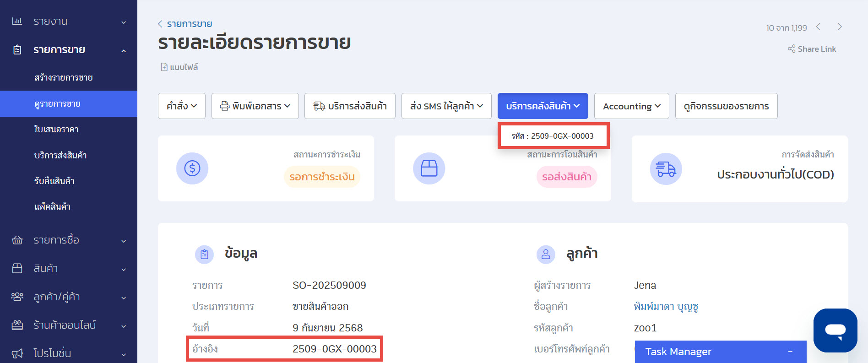The width and height of the screenshot is (868, 363).
Task: Go to next record arrow
Action: (840, 27)
